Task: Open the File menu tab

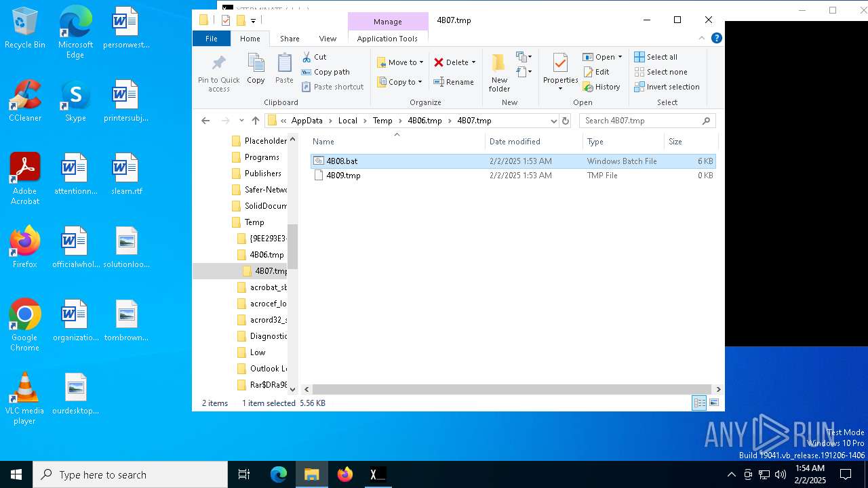Action: (x=212, y=39)
